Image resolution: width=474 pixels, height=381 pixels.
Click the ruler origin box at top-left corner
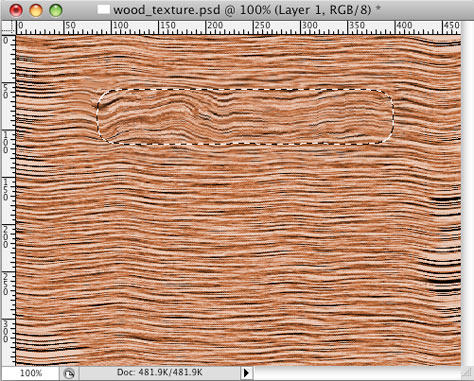pos(8,27)
